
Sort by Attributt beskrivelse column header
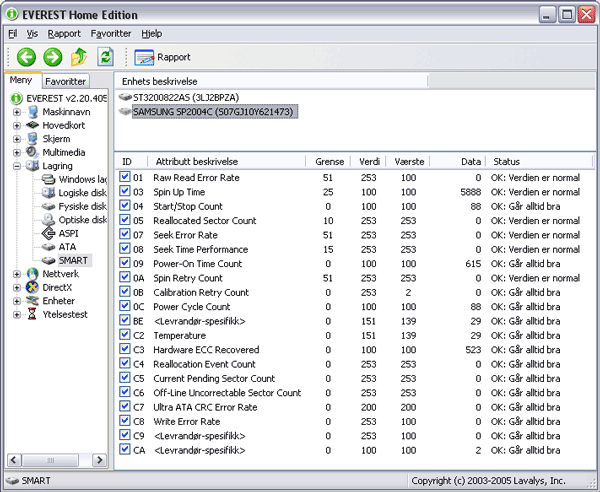pos(227,161)
